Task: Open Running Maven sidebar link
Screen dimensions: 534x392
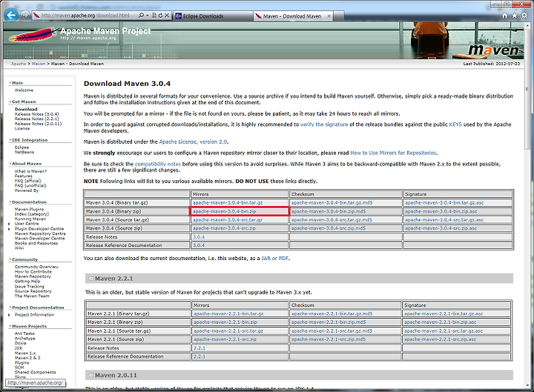Action: (x=30, y=219)
